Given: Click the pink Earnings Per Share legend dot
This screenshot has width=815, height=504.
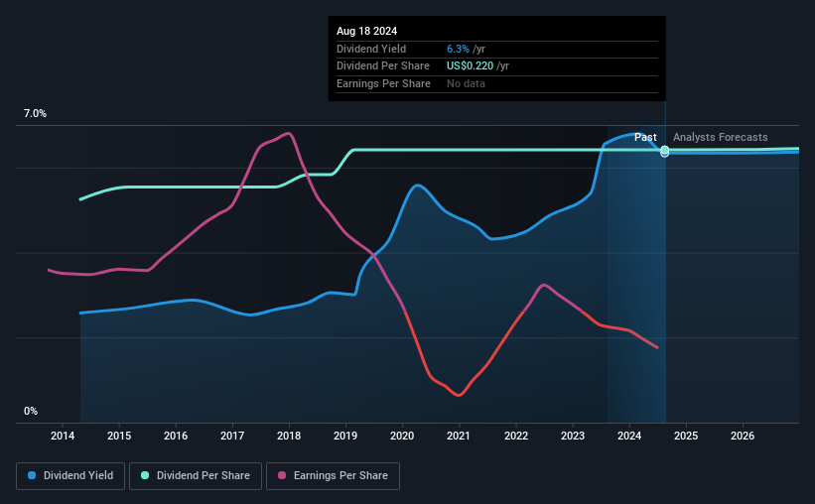Looking at the screenshot, I should click(282, 475).
